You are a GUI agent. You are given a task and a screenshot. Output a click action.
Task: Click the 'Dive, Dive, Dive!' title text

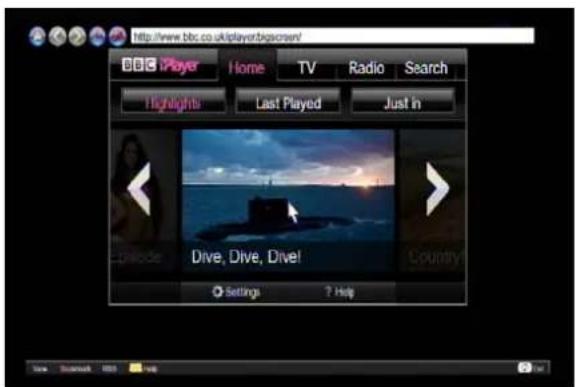(246, 257)
